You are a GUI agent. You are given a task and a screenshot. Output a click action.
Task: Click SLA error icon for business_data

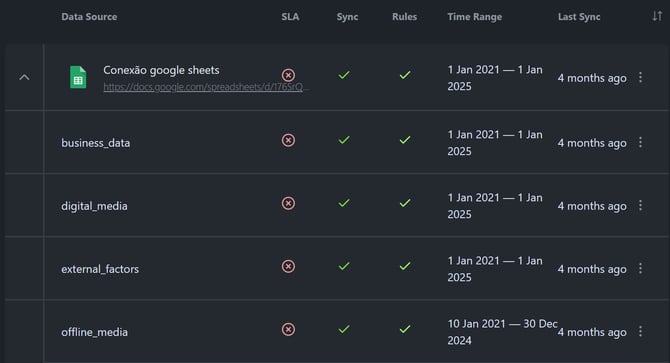tap(288, 140)
